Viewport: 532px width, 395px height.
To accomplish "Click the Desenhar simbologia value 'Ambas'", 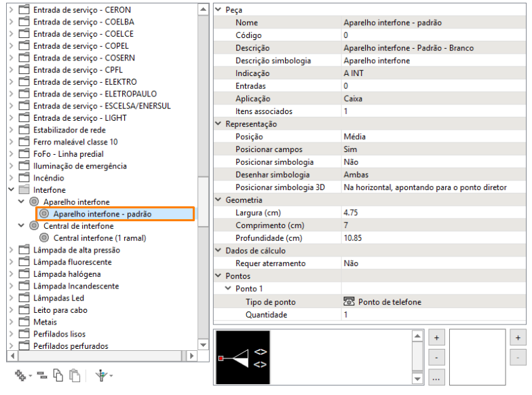I will [x=356, y=174].
